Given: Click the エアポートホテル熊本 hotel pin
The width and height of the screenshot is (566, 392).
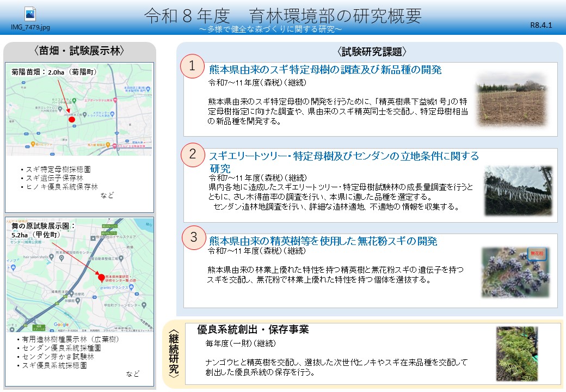Looking at the screenshot, I should [x=115, y=100].
